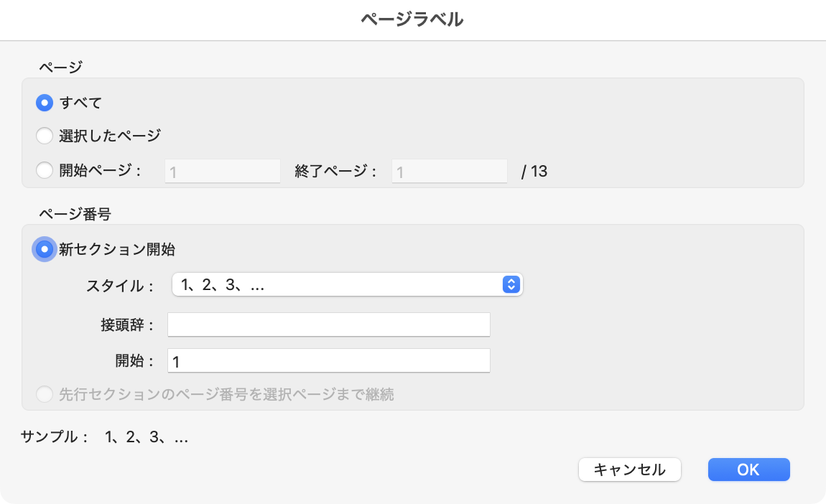Click the blue chevron arrows on スタイル dropdown
Viewport: 826px width, 504px height.
510,285
